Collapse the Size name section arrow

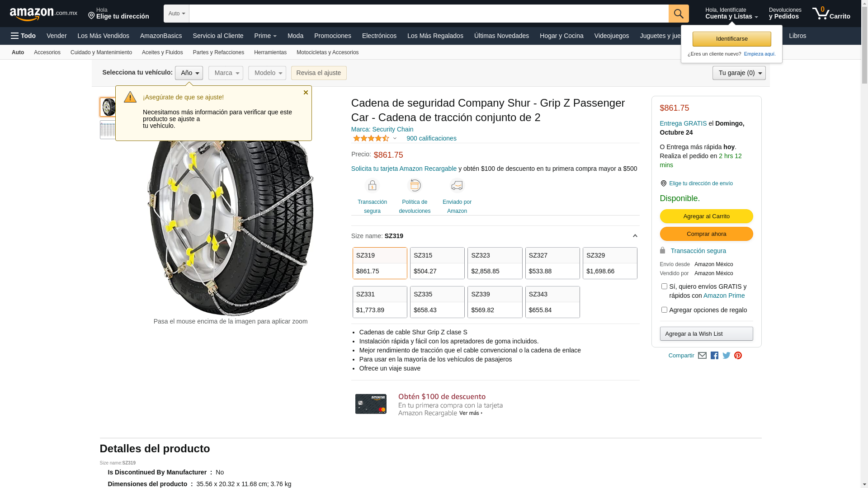coord(635,236)
